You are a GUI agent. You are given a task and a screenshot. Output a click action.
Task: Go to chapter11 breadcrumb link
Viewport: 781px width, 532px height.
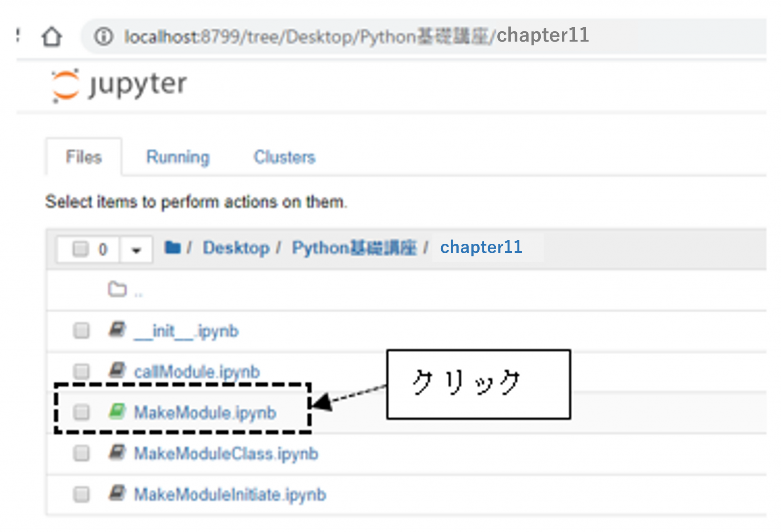(x=481, y=247)
